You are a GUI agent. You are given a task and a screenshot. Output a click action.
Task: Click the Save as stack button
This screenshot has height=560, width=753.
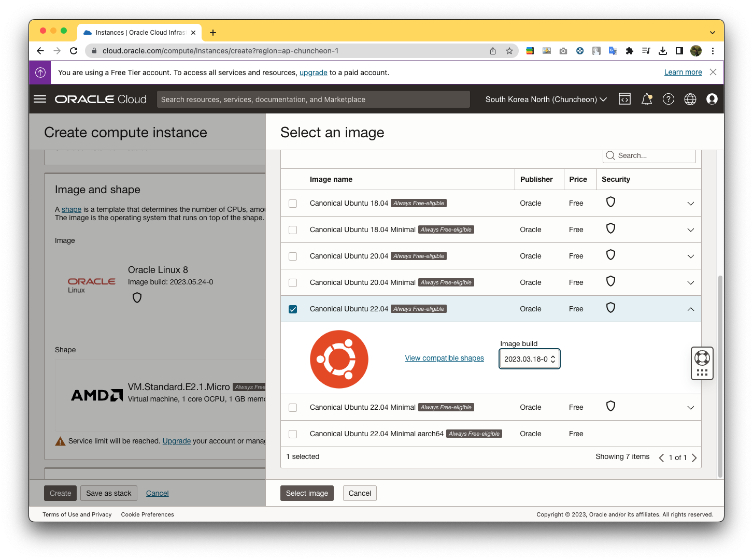pyautogui.click(x=109, y=493)
